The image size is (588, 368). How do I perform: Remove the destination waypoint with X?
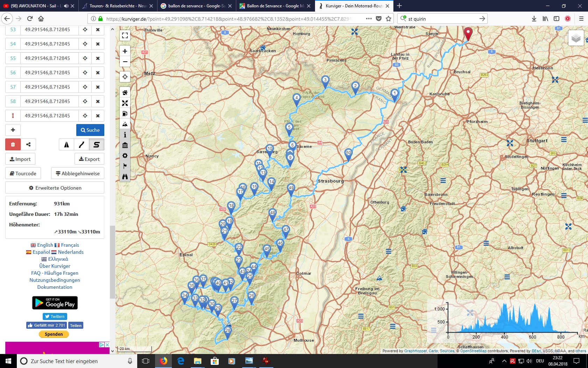pos(98,116)
